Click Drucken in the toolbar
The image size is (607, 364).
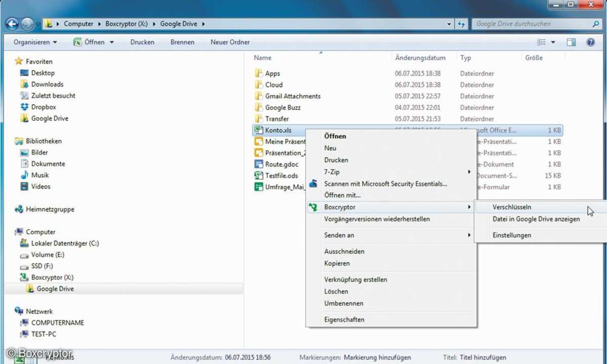click(x=142, y=42)
